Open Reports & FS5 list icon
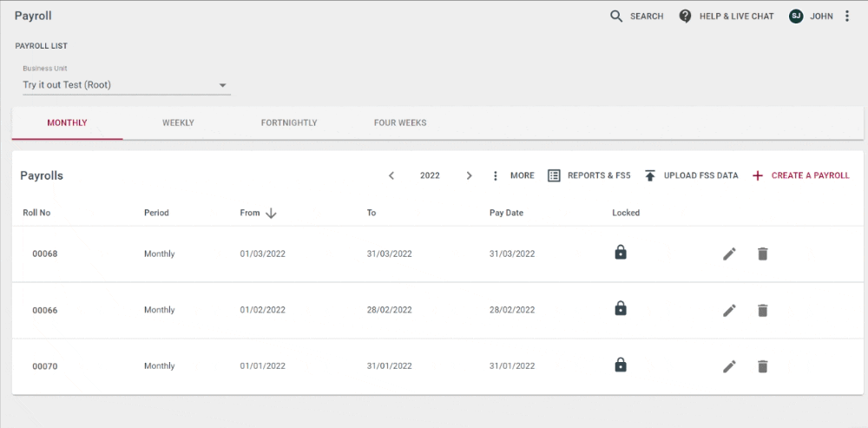The height and width of the screenshot is (428, 868). [554, 175]
